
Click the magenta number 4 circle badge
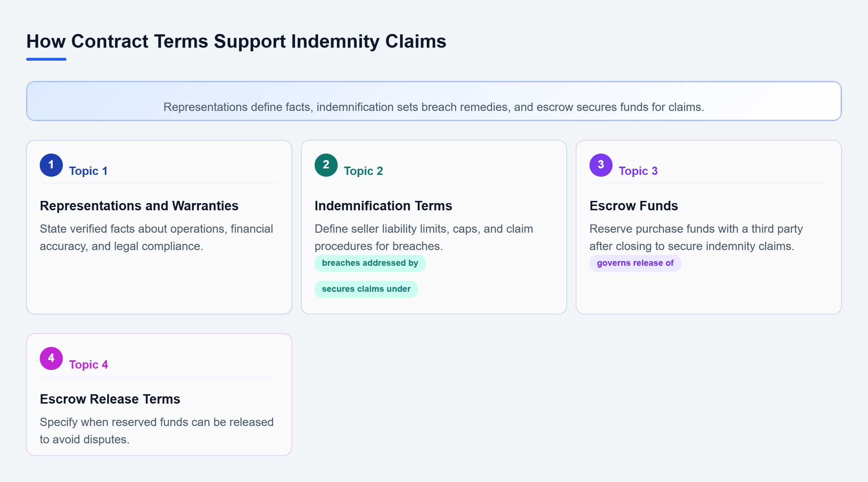[x=51, y=358]
